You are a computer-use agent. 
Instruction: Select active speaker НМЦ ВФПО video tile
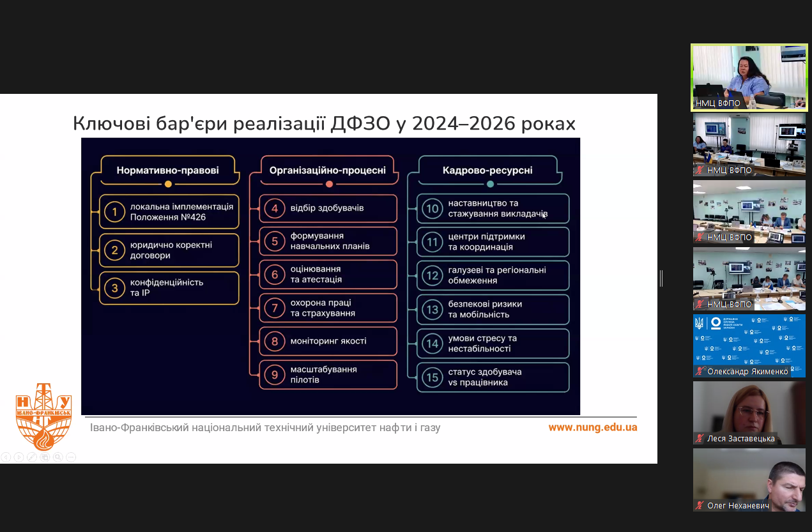pos(749,77)
